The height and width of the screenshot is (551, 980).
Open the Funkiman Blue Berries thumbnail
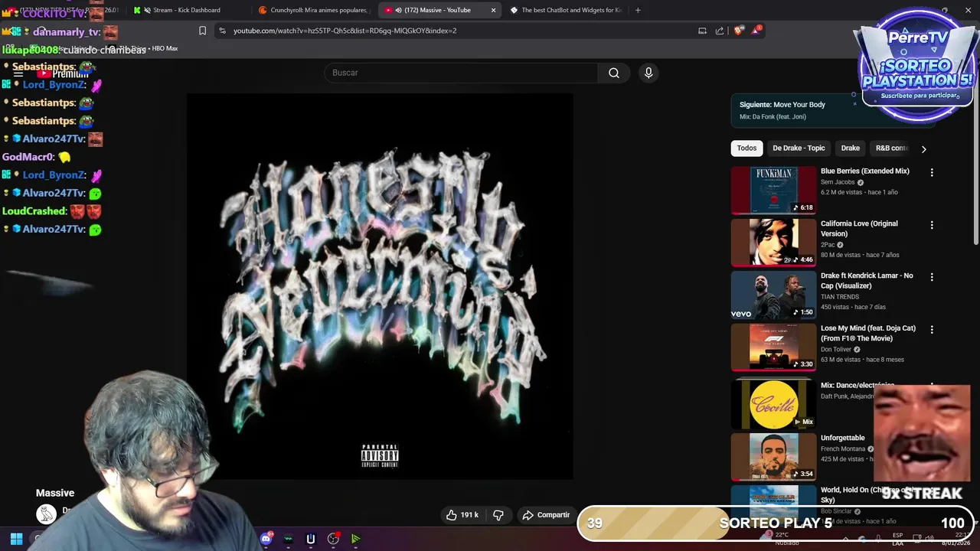pyautogui.click(x=773, y=191)
